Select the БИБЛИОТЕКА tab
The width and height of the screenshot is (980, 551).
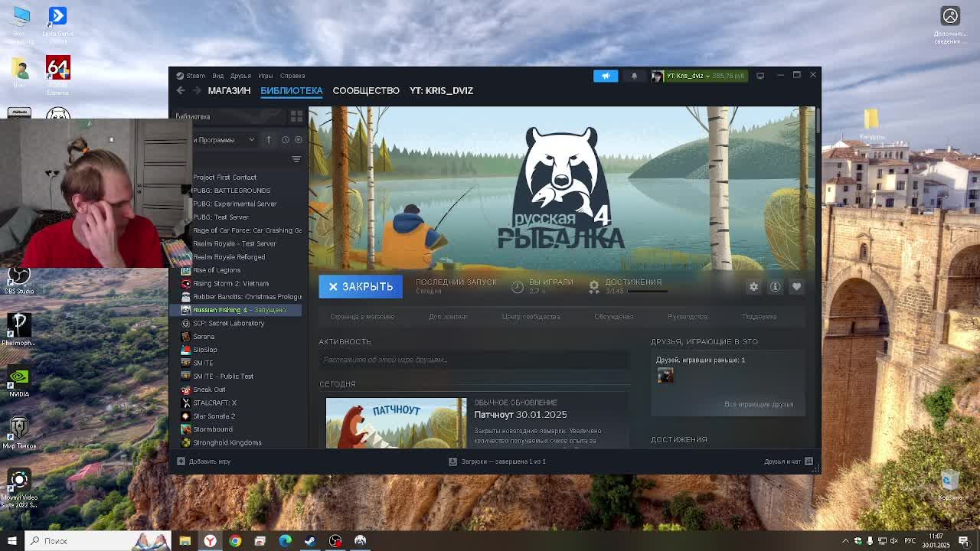click(292, 90)
